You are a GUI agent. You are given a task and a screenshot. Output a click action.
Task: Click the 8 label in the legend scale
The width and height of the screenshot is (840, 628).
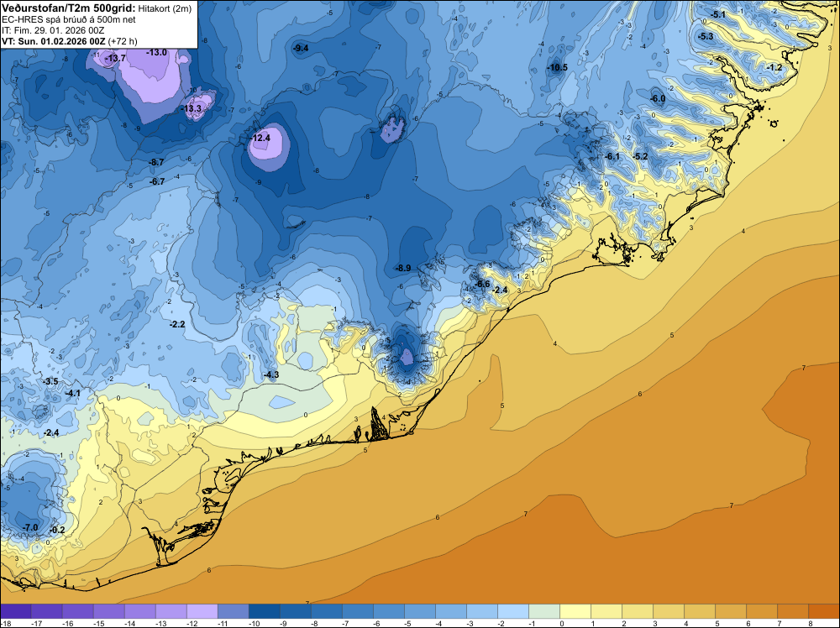811,624
